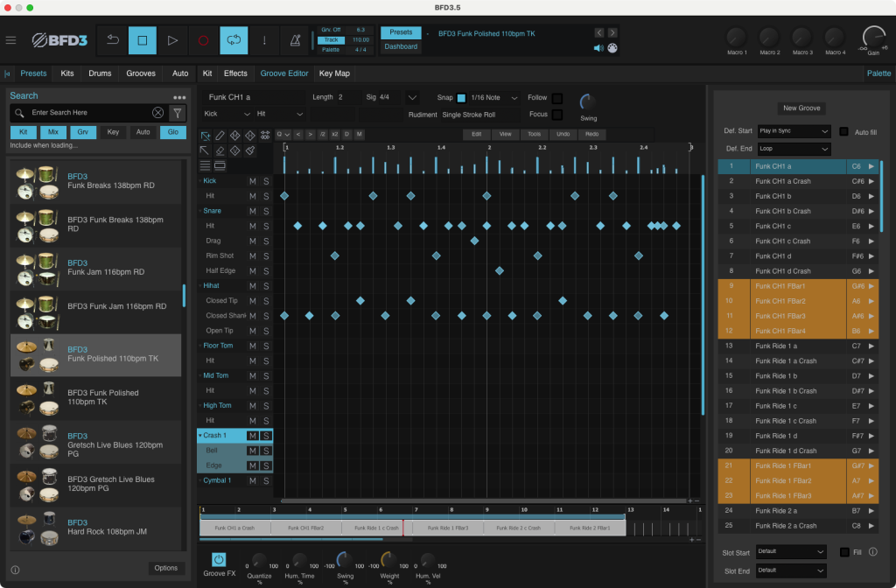Open the Q quantize dropdown

[283, 134]
